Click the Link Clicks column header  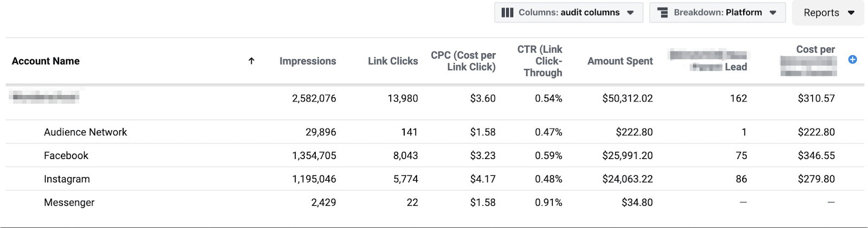coord(393,61)
